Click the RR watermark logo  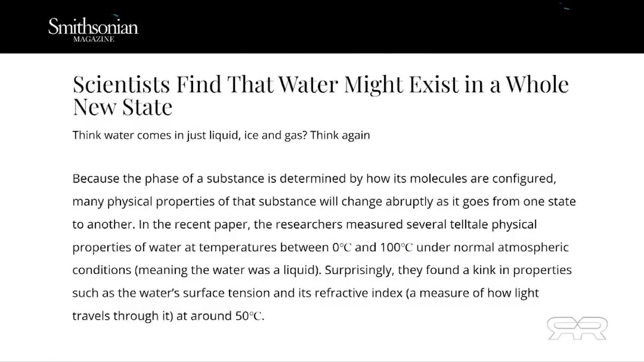click(577, 328)
